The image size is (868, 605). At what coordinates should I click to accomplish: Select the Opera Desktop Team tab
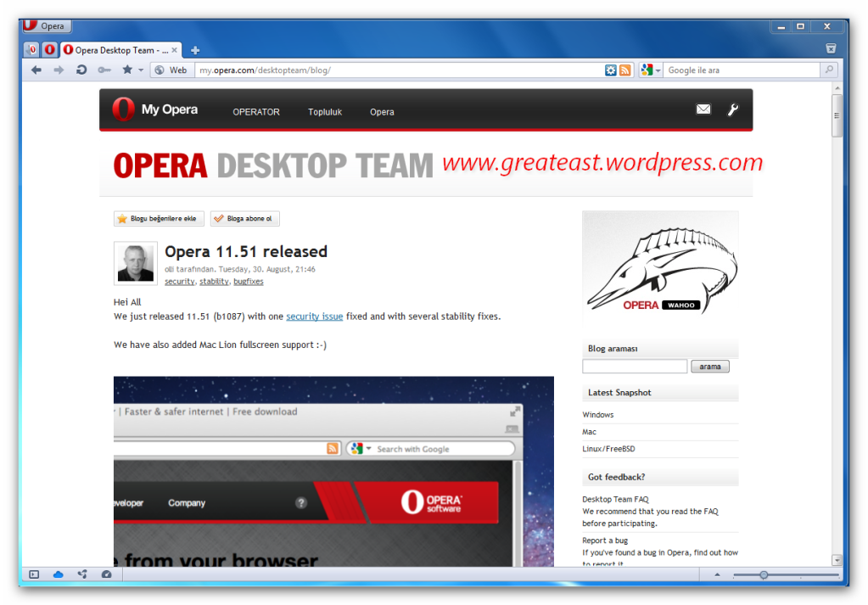pos(115,50)
